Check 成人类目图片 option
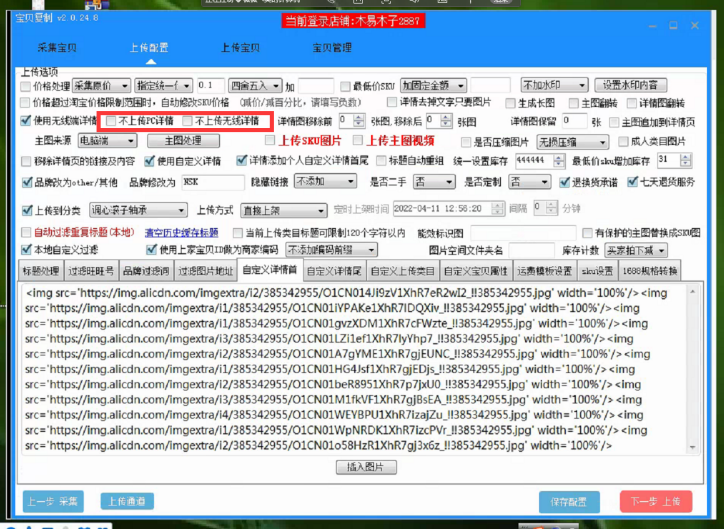Viewport: 724px width, 529px height. pyautogui.click(x=623, y=141)
